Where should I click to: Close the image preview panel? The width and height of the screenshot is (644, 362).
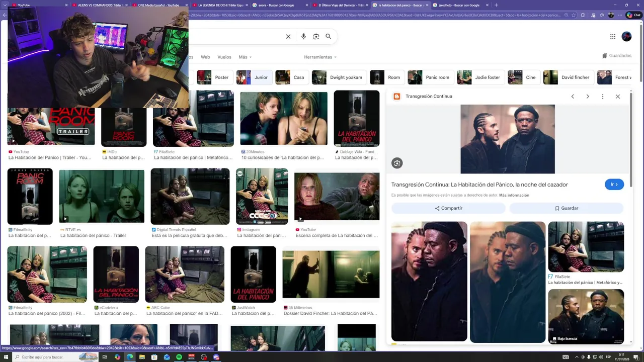pos(618,97)
